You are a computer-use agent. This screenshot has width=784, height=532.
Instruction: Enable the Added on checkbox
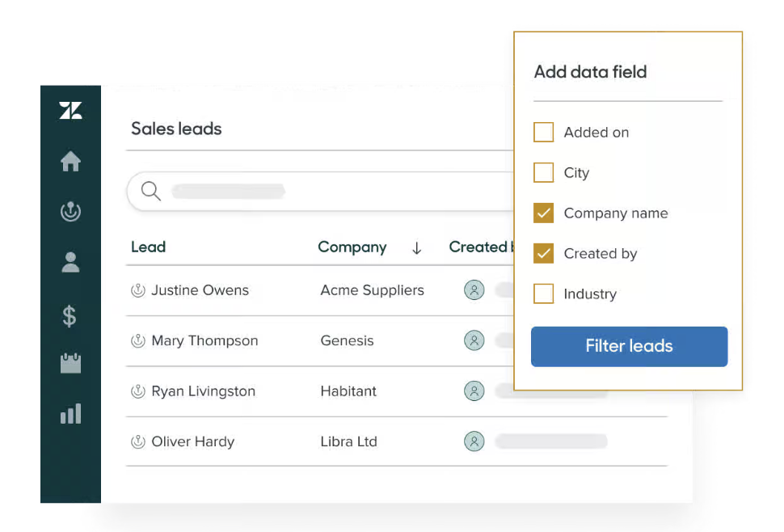[x=543, y=132]
